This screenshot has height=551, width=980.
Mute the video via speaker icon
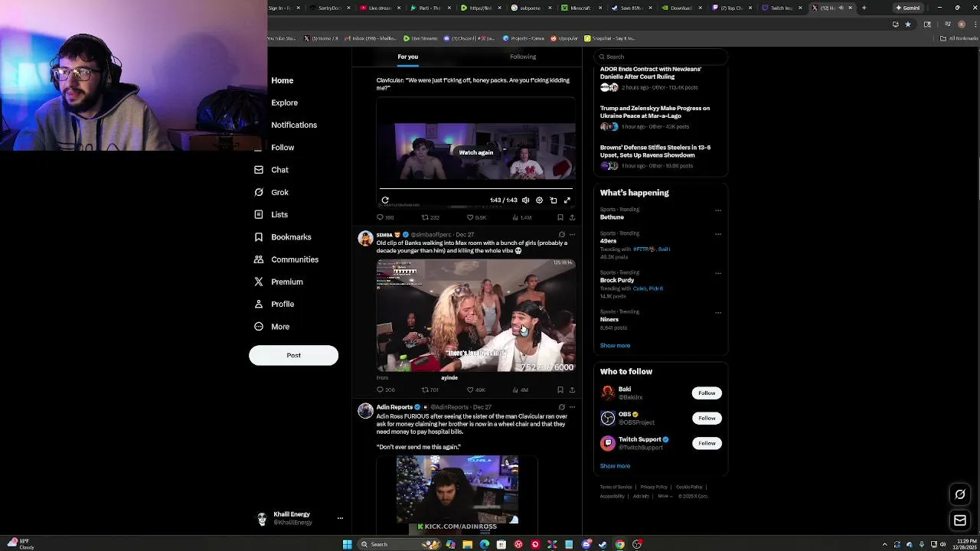click(525, 201)
